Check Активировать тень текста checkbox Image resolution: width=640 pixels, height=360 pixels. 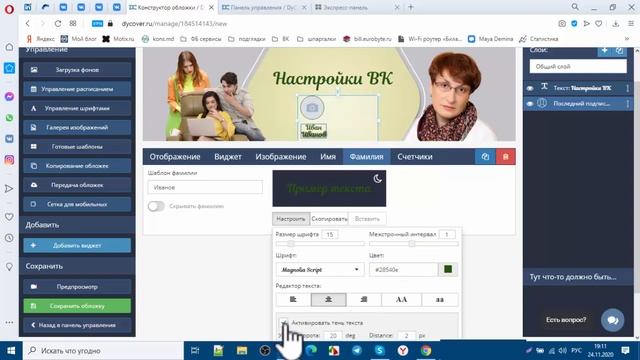coord(284,322)
